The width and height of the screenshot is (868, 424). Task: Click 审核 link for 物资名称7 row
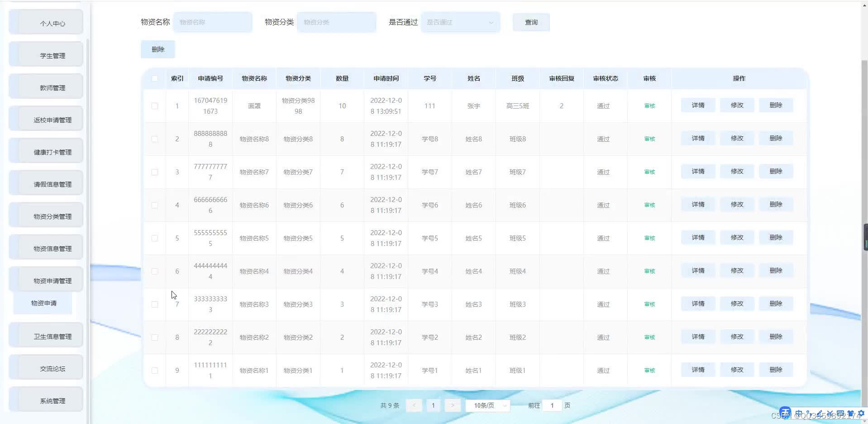click(649, 172)
